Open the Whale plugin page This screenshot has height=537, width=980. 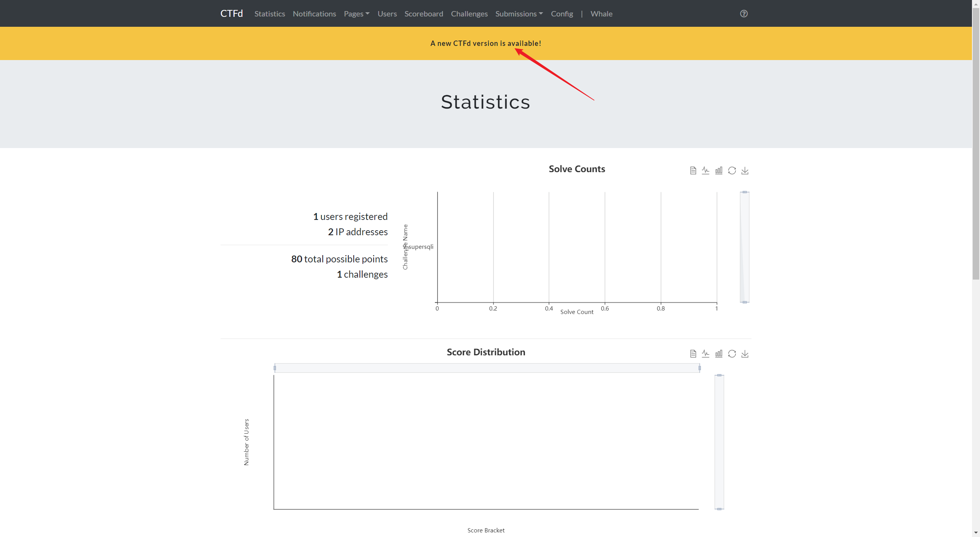click(601, 14)
